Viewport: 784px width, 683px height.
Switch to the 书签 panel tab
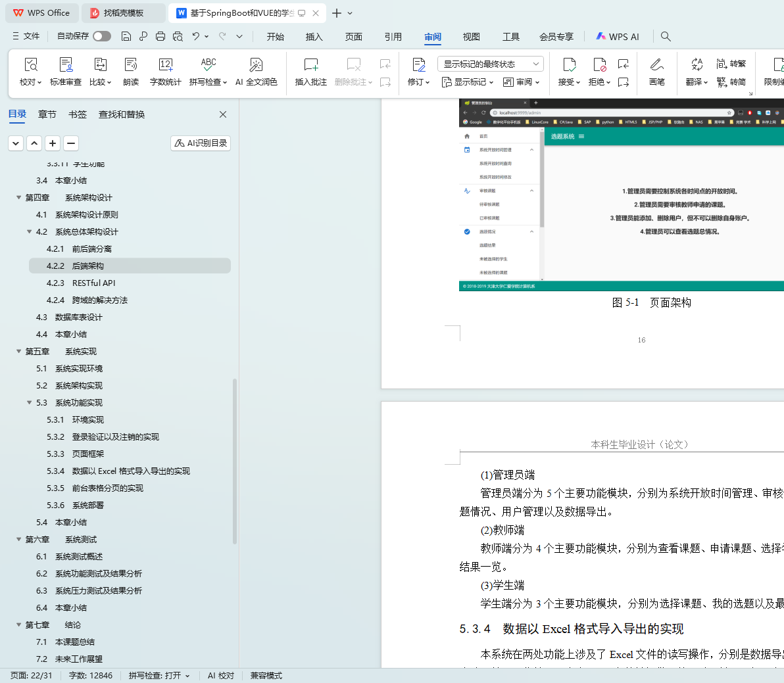[x=78, y=114]
